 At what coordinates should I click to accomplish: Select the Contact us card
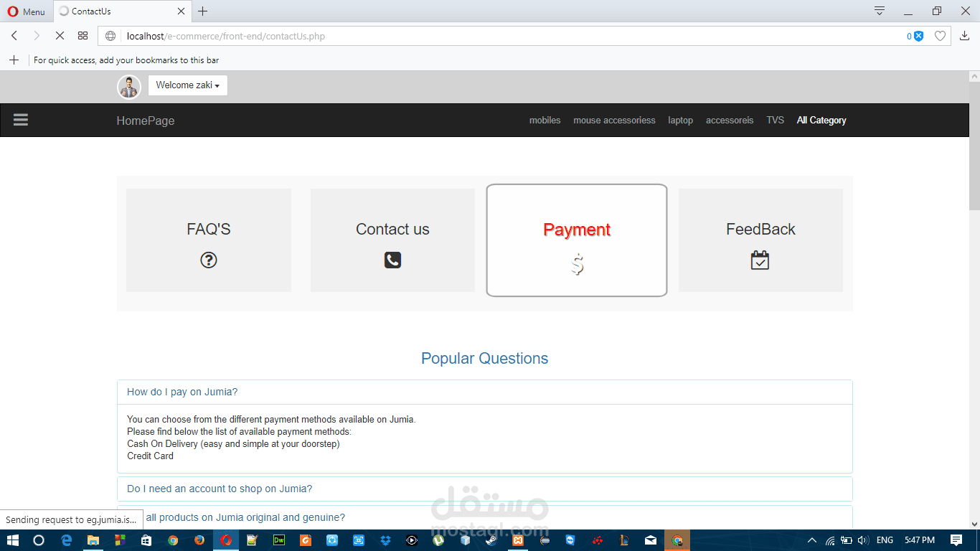point(392,240)
